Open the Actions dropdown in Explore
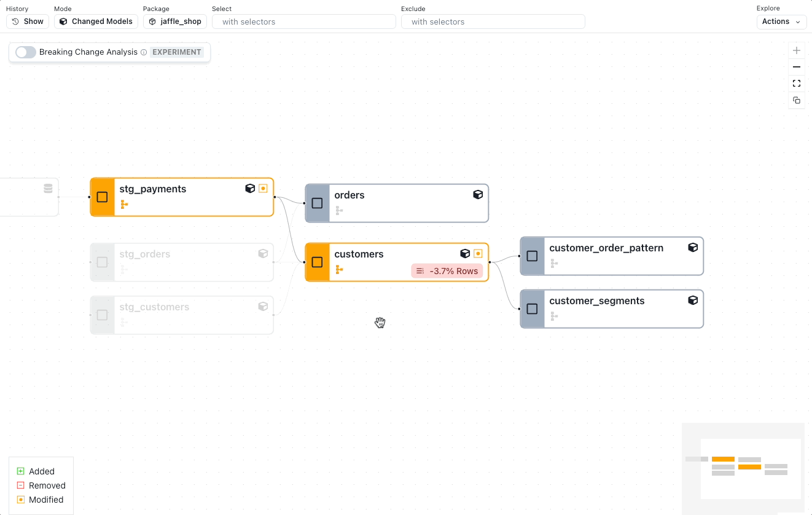This screenshot has height=515, width=812. 781,22
